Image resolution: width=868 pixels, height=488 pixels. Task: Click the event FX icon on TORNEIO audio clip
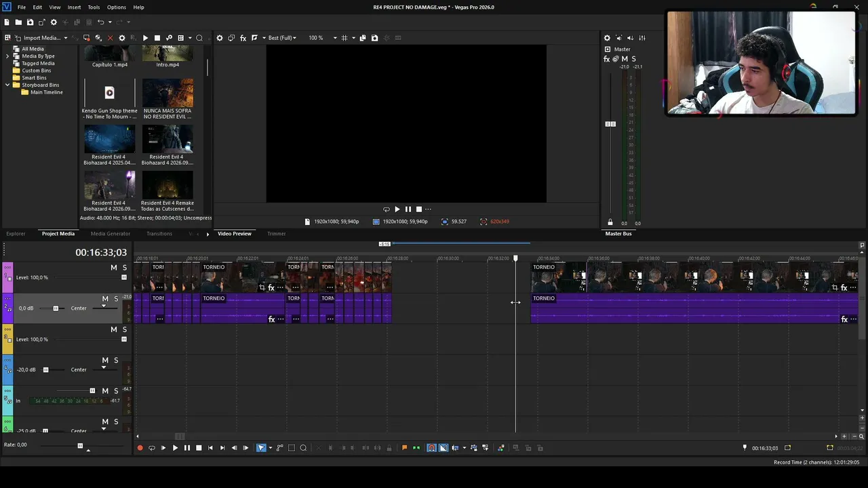click(x=844, y=319)
